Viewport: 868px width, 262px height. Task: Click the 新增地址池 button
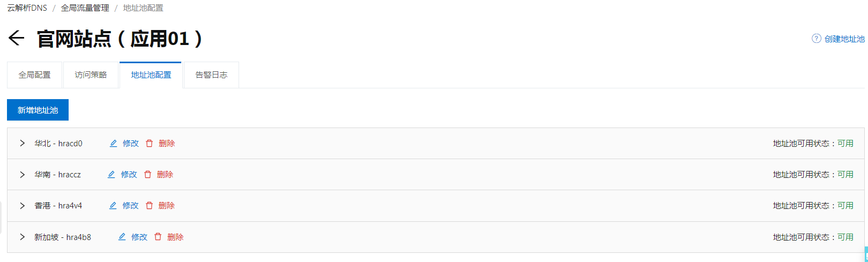click(x=38, y=110)
